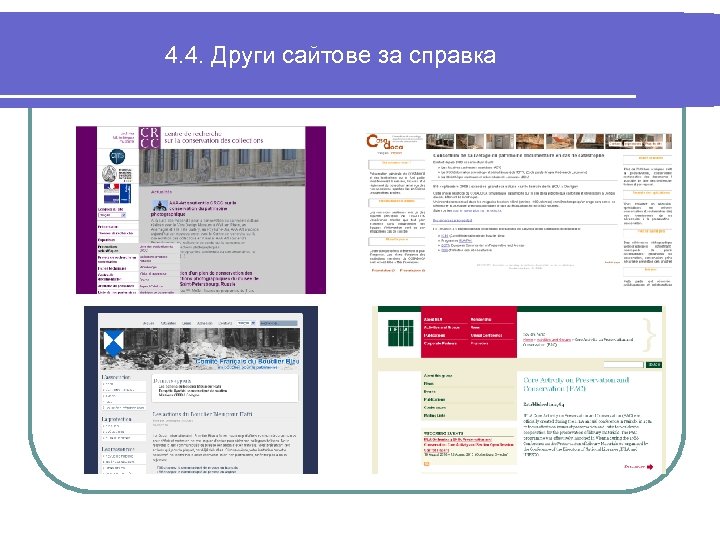Click the round CNRS logo in CRCC sidebar
Viewport: 720px width, 540px height.
117,157
